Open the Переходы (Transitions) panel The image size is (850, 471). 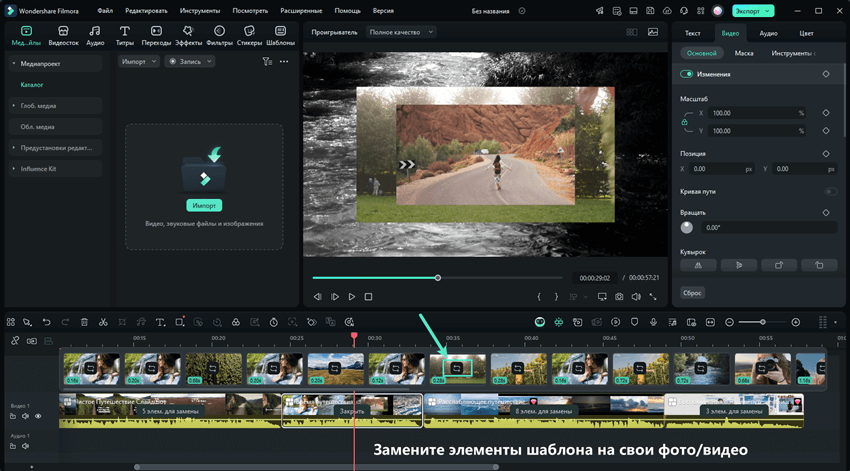[156, 36]
